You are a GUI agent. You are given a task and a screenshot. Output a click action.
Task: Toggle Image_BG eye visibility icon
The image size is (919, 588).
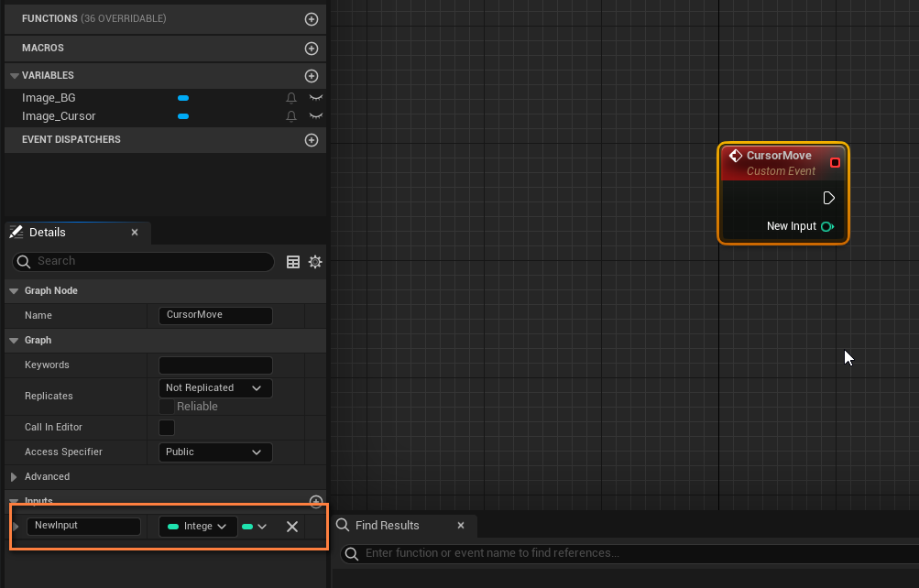tap(316, 98)
